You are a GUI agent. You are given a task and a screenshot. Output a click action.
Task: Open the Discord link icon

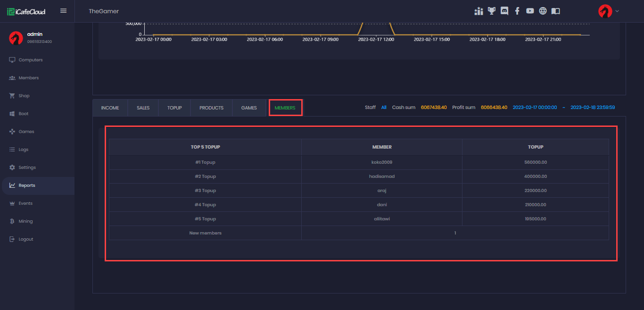click(504, 11)
